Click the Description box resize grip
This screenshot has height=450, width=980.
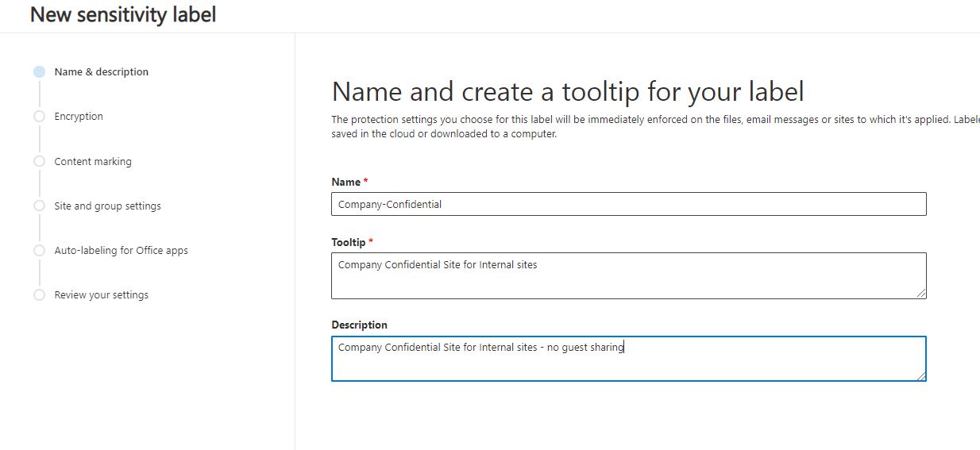[921, 375]
